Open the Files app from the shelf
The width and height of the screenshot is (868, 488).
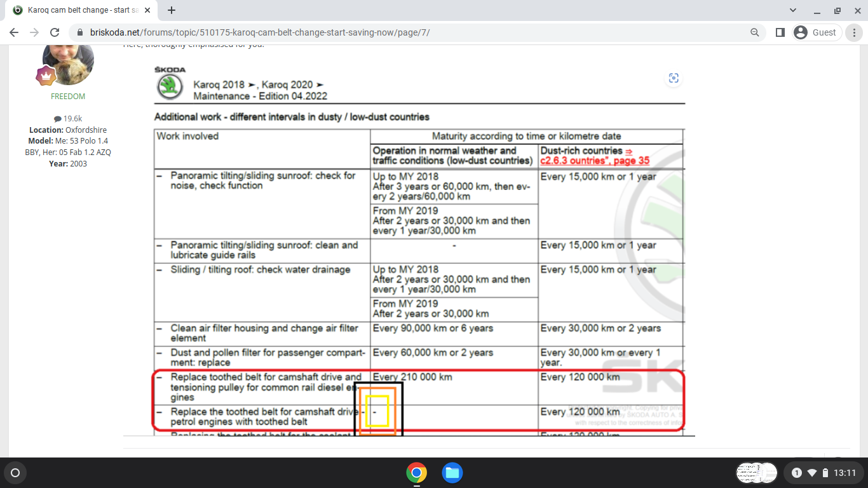(x=452, y=473)
